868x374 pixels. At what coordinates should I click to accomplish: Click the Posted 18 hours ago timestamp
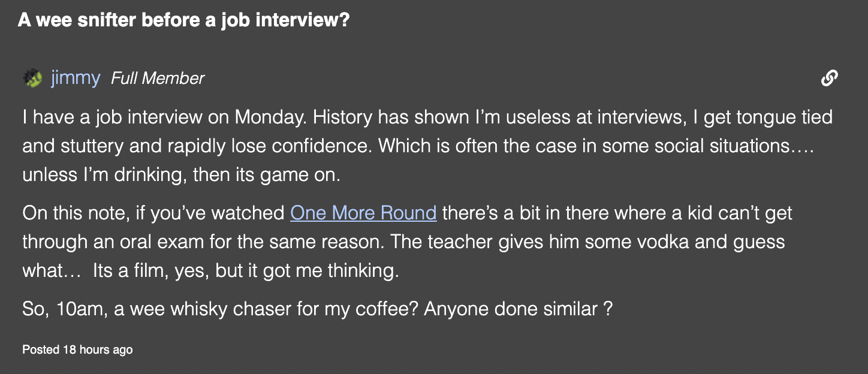click(x=77, y=349)
